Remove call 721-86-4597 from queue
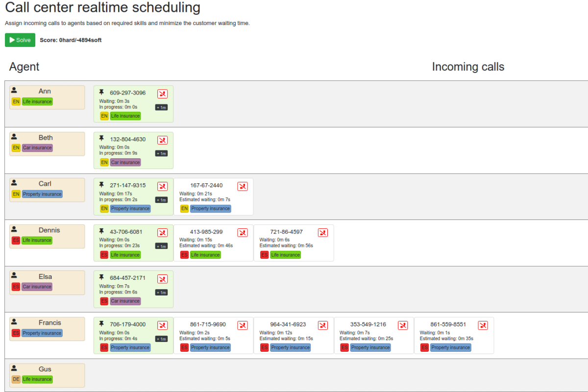 coord(322,232)
